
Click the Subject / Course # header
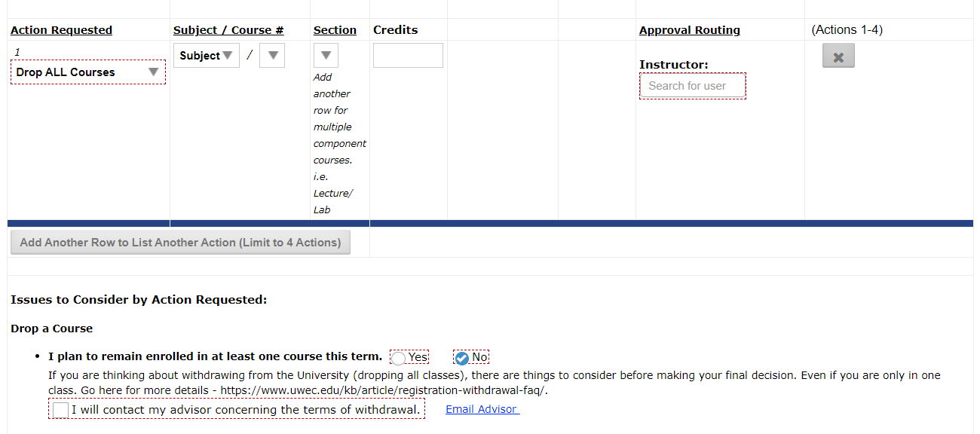pos(228,30)
